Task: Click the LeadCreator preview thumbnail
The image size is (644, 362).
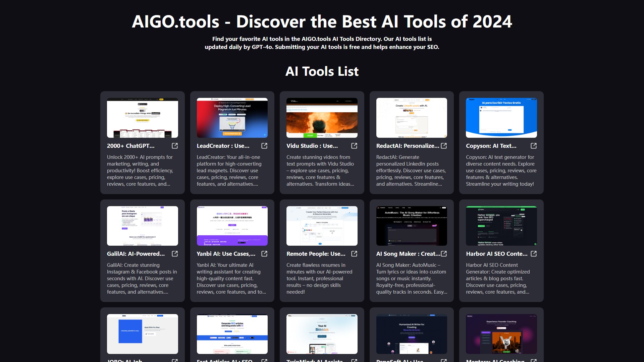Action: pos(232,118)
